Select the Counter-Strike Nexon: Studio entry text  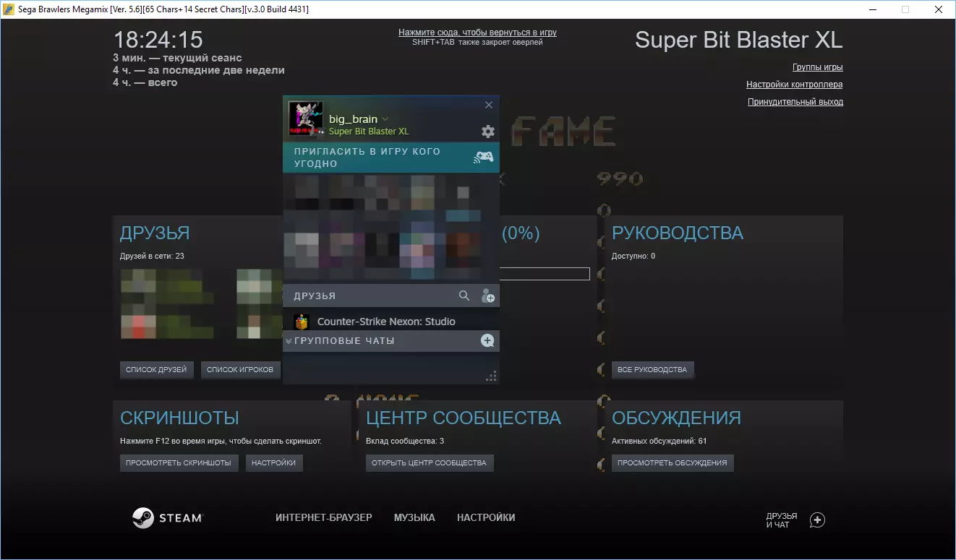386,322
